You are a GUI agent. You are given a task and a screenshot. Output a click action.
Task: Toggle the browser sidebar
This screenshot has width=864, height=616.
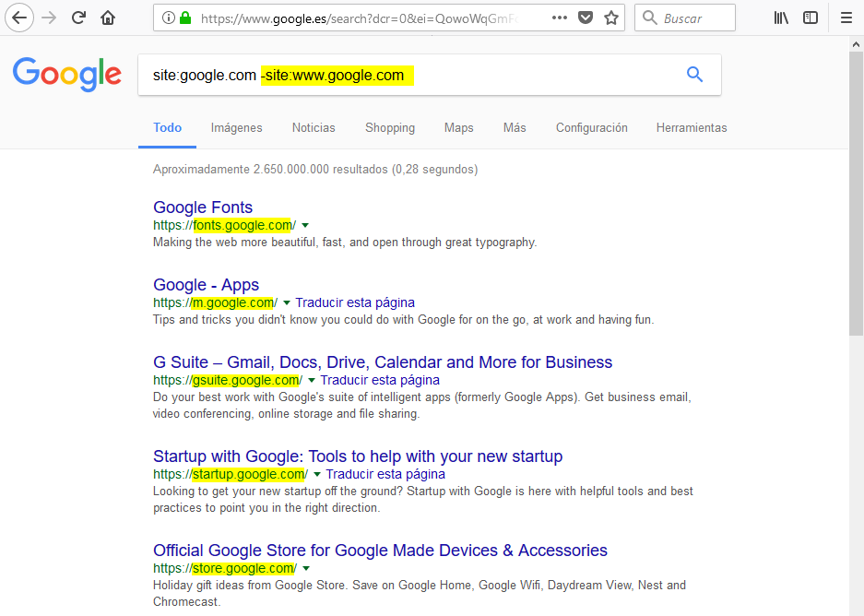(x=811, y=18)
